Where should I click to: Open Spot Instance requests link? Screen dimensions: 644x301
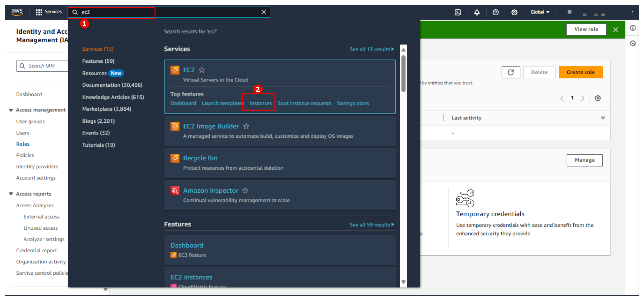pyautogui.click(x=304, y=103)
